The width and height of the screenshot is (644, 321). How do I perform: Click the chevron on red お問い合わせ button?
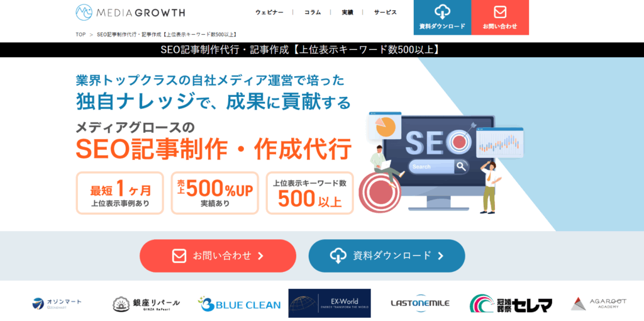(260, 256)
